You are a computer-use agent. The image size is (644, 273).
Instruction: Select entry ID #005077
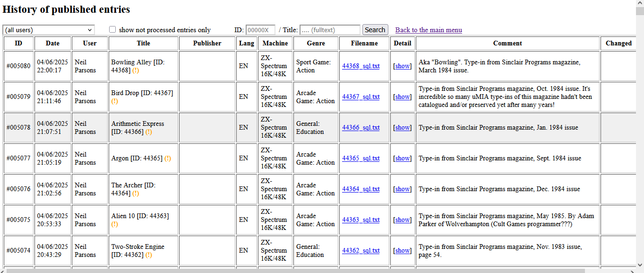point(18,158)
